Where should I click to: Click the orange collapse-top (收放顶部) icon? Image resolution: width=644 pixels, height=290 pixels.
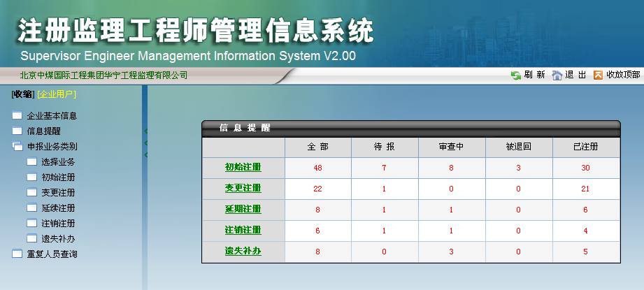click(598, 75)
